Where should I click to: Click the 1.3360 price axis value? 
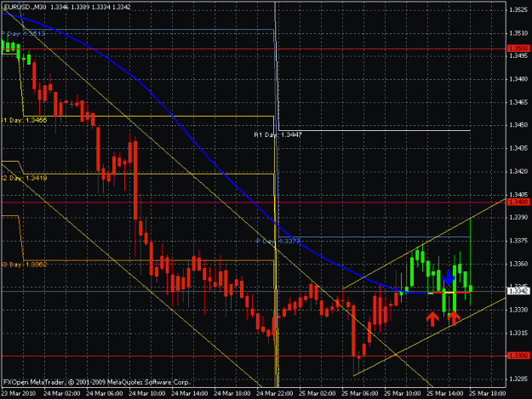coord(518,264)
